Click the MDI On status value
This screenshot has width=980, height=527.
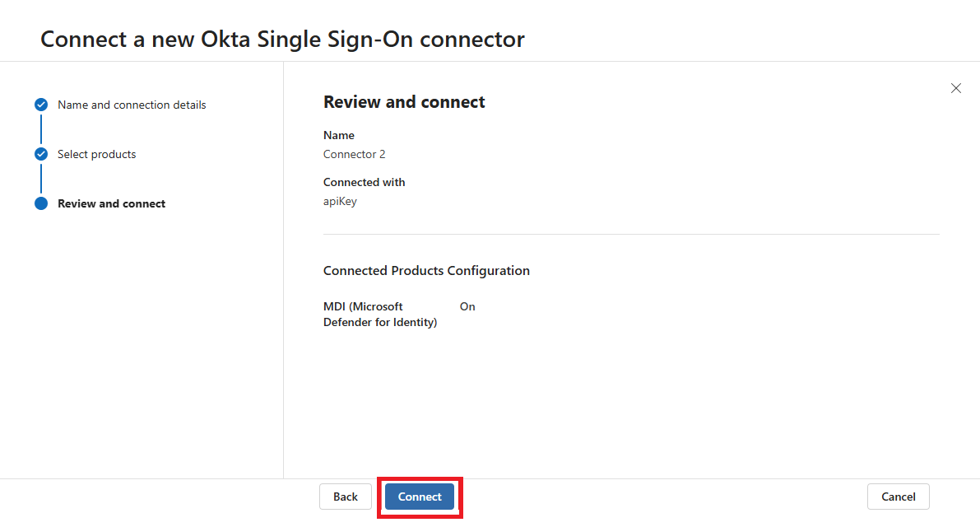[x=467, y=306]
